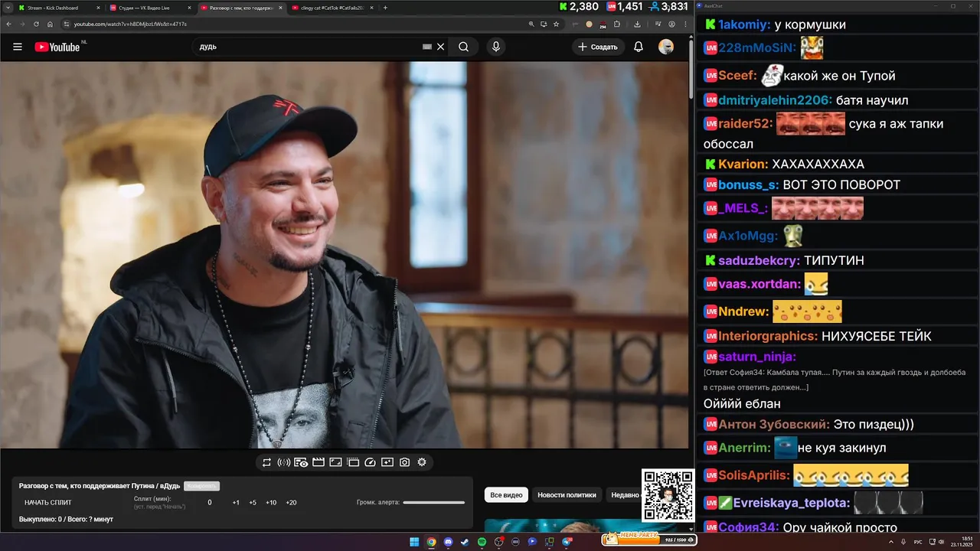Reload the page with the refresh button
Viewport: 980px width, 551px height.
tap(36, 24)
